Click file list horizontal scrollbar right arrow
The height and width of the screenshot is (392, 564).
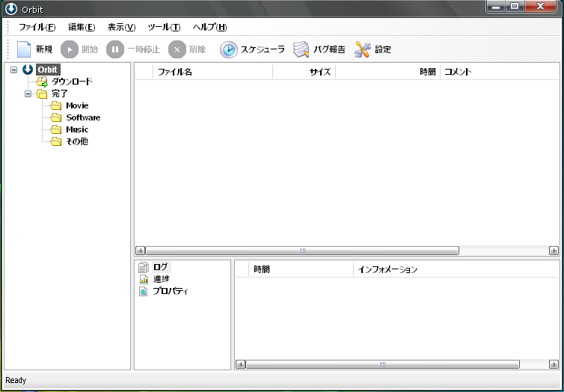[x=554, y=251]
